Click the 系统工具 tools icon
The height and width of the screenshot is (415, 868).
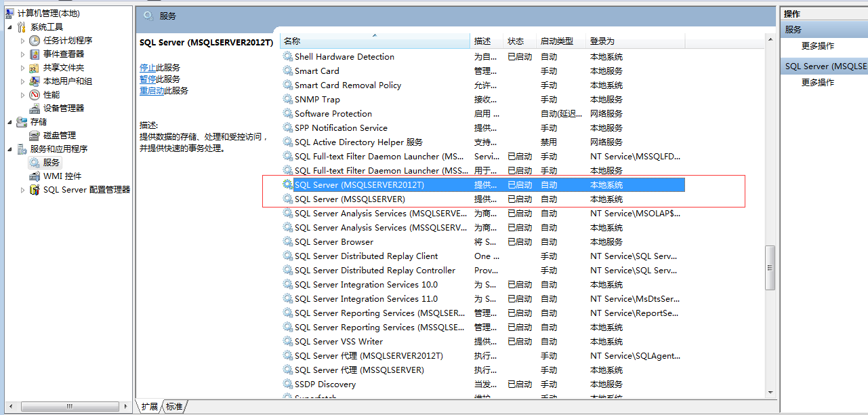coord(22,27)
